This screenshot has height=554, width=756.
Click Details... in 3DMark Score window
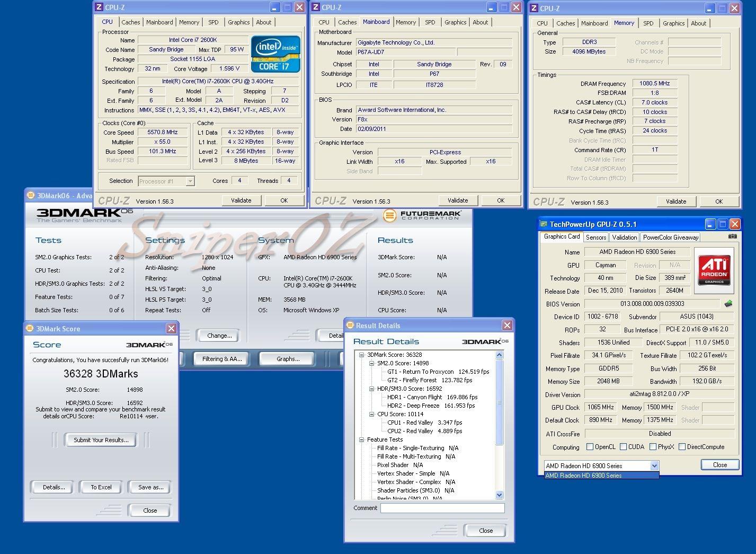click(54, 487)
